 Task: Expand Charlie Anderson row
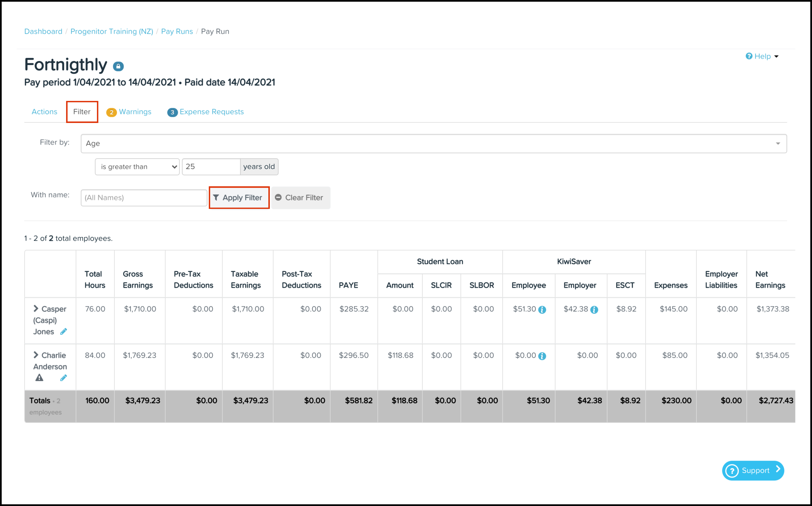36,355
